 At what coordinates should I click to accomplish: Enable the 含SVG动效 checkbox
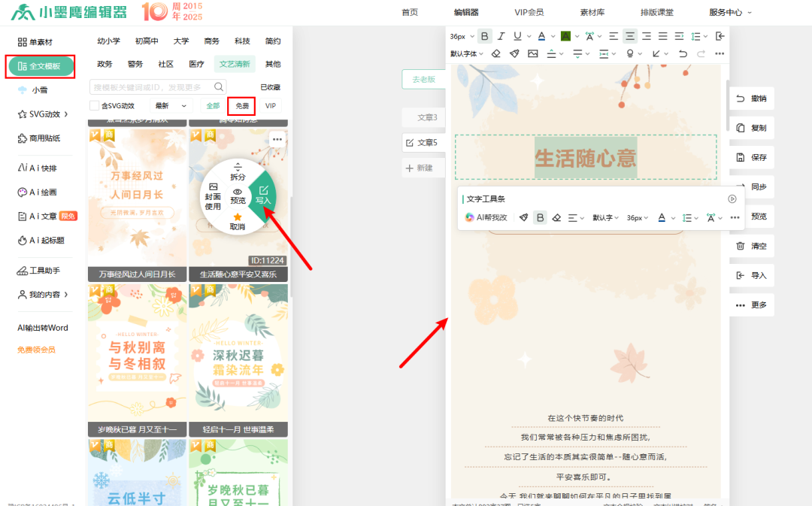[95, 106]
